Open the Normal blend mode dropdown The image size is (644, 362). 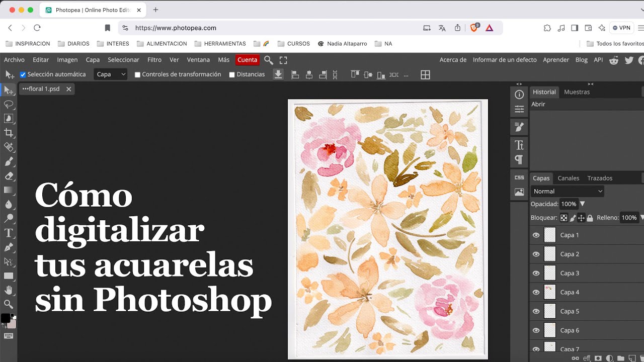568,191
